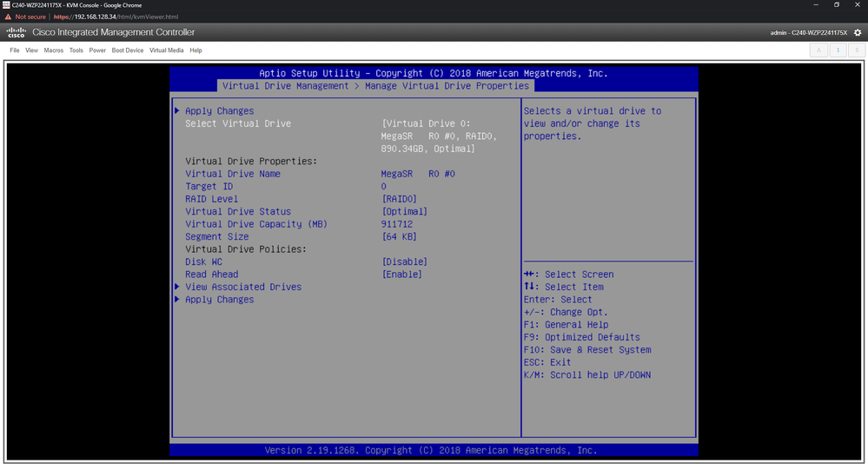This screenshot has width=868, height=470.
Task: Expand View Associated Drives
Action: 243,287
